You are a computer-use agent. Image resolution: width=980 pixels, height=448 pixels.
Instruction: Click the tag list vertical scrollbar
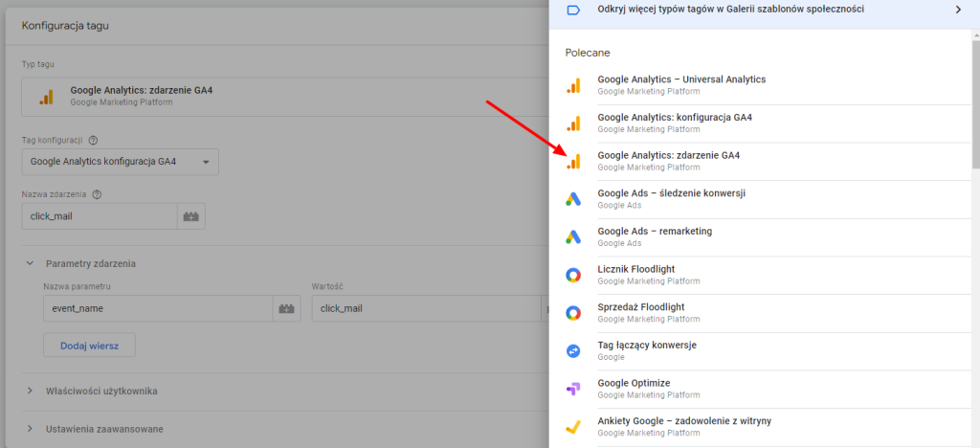[x=976, y=105]
